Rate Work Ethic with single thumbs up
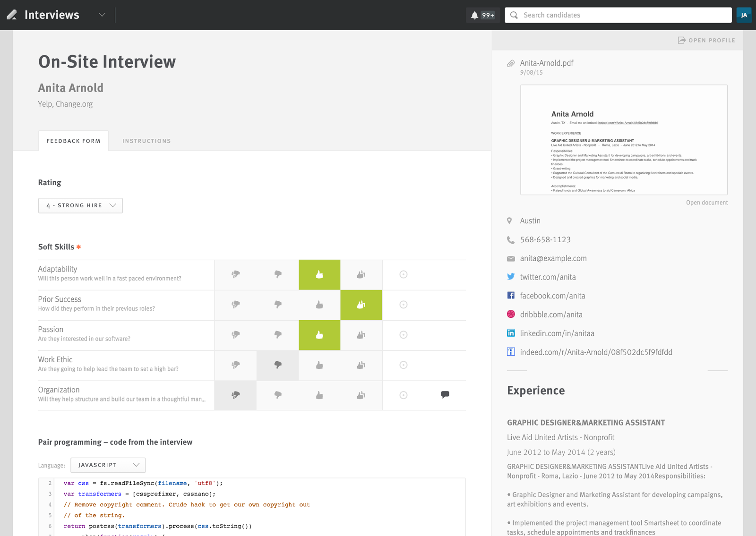The height and width of the screenshot is (536, 756). 319,365
